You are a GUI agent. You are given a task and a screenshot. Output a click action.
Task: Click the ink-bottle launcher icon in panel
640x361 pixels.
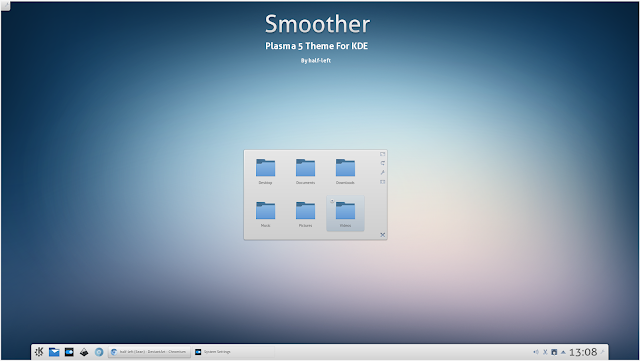(x=84, y=352)
